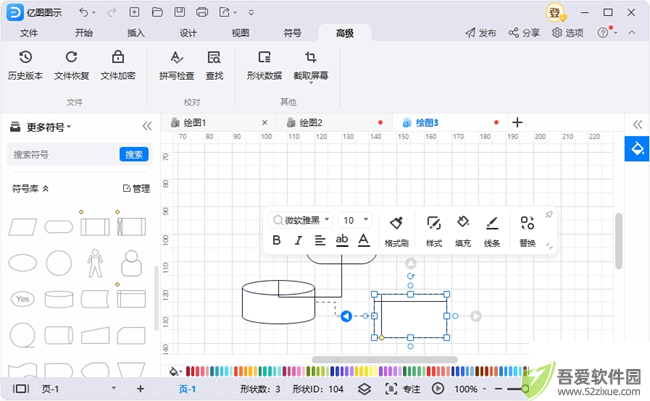Click the 文件加密 file encryption lock

pos(118,65)
